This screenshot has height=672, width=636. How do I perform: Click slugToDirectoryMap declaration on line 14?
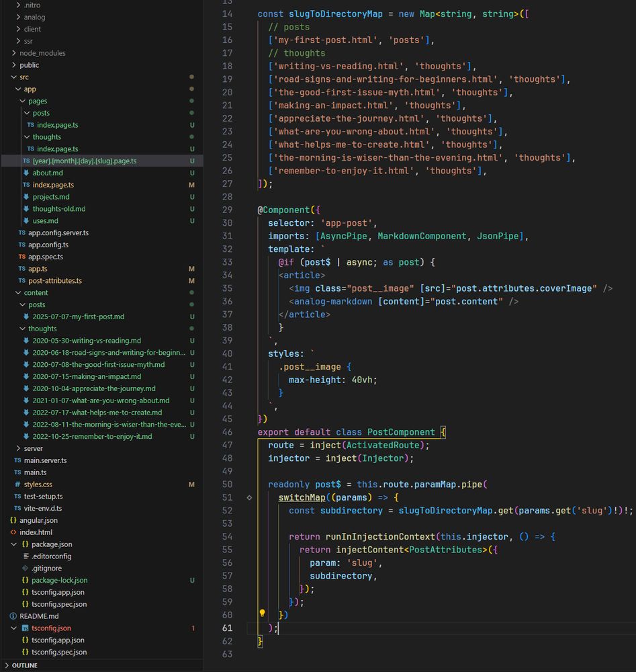[335, 14]
